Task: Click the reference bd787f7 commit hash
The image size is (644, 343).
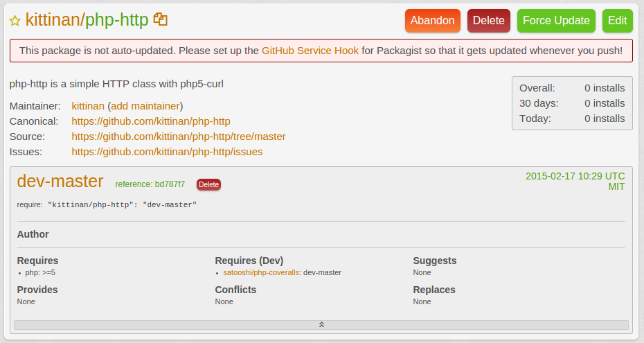Action: pyautogui.click(x=150, y=184)
